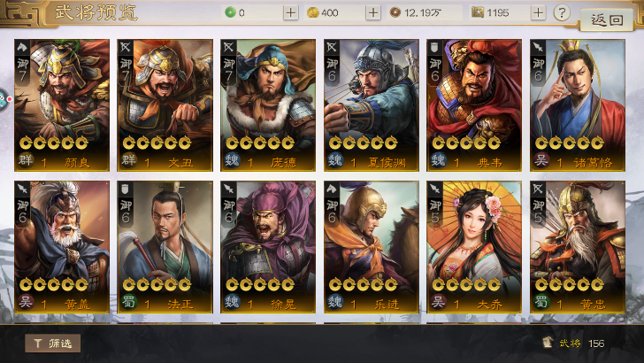Open the question mark help icon
This screenshot has width=644, height=363.
(562, 12)
